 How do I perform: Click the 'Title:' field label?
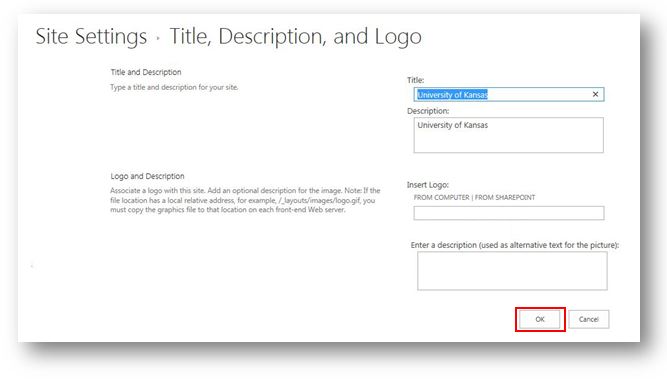point(416,80)
